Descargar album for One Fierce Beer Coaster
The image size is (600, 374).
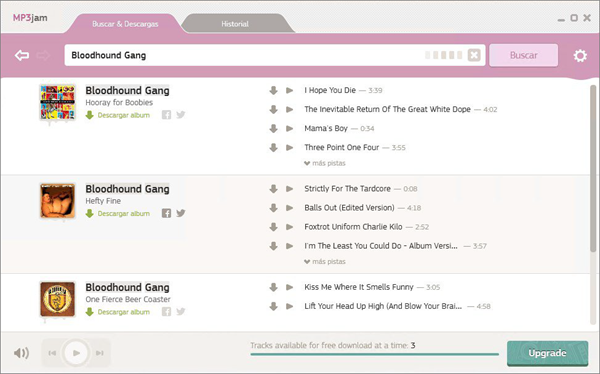[118, 312]
